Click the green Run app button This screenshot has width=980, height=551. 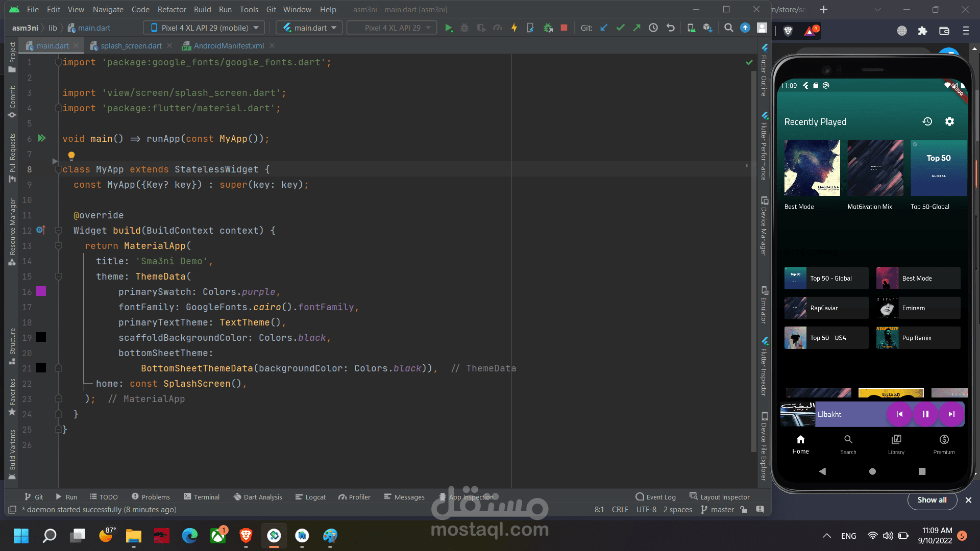tap(448, 28)
